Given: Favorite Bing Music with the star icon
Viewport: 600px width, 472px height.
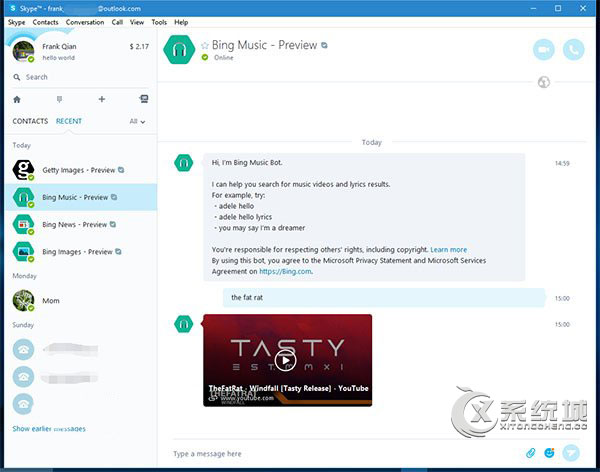Looking at the screenshot, I should (x=205, y=46).
